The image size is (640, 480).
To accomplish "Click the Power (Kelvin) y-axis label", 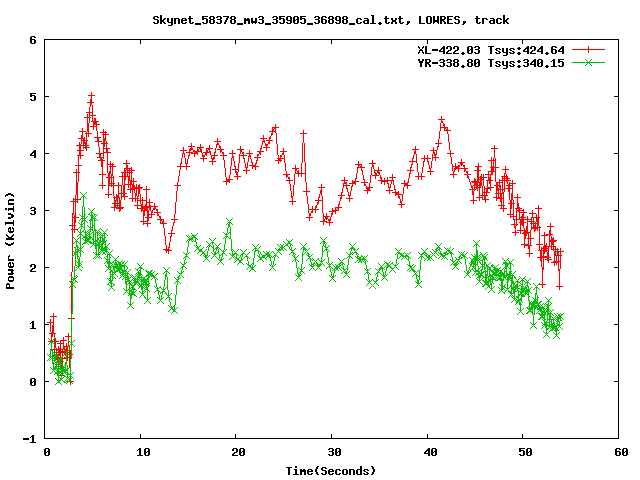I will click(10, 241).
